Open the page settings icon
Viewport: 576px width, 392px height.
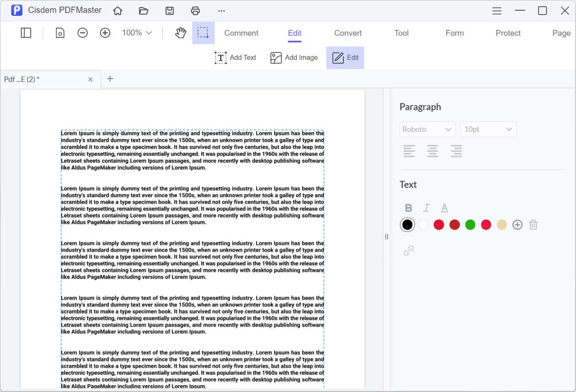pos(60,32)
